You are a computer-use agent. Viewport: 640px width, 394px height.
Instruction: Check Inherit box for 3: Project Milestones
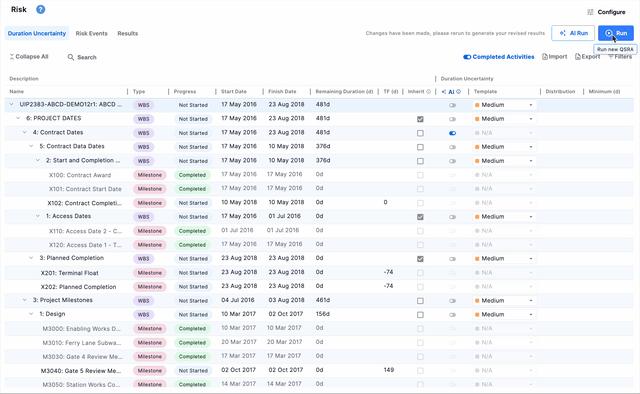420,301
